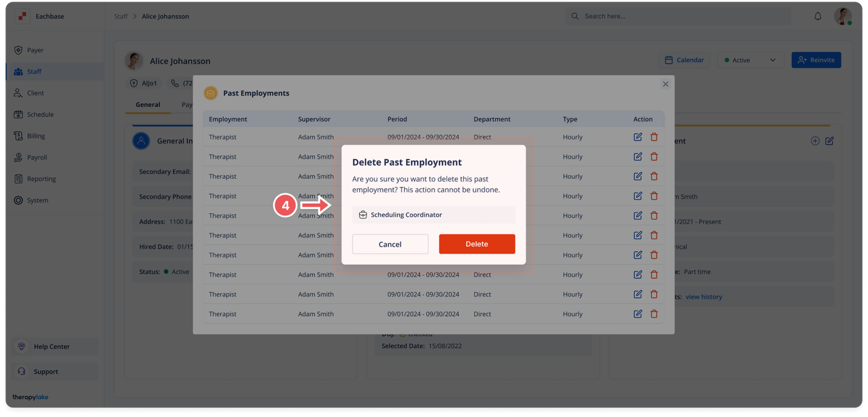
Task: Delete the last past employment row
Action: [654, 313]
